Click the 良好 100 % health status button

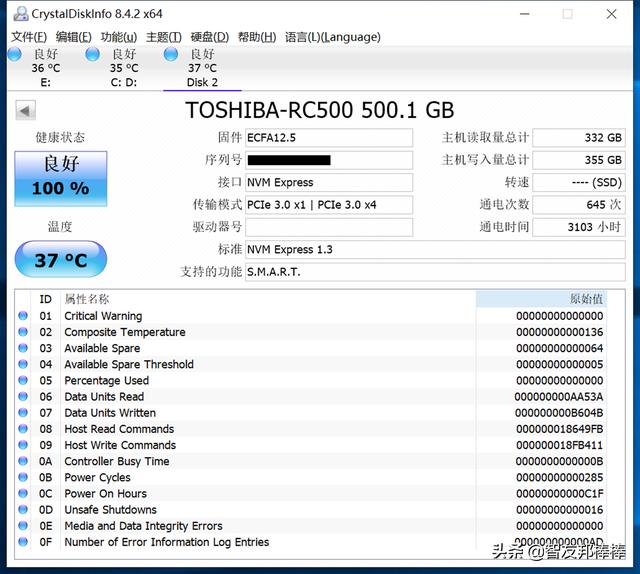[x=61, y=178]
